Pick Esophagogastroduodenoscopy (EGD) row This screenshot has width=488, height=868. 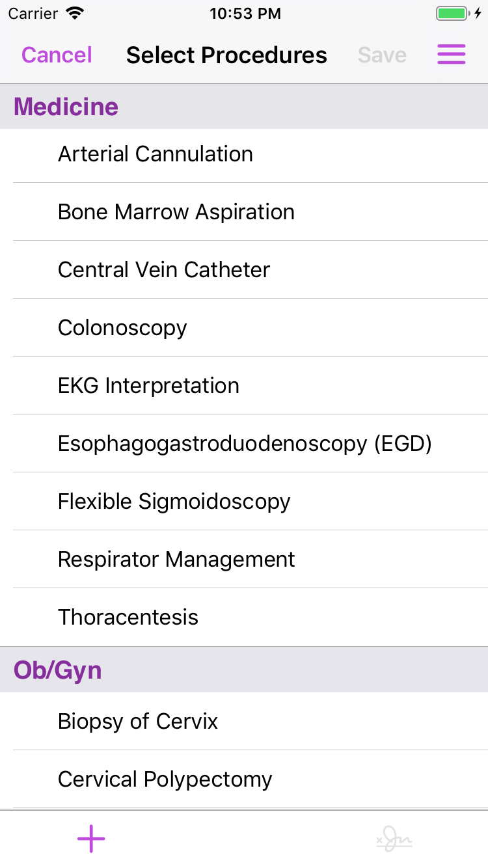point(245,444)
